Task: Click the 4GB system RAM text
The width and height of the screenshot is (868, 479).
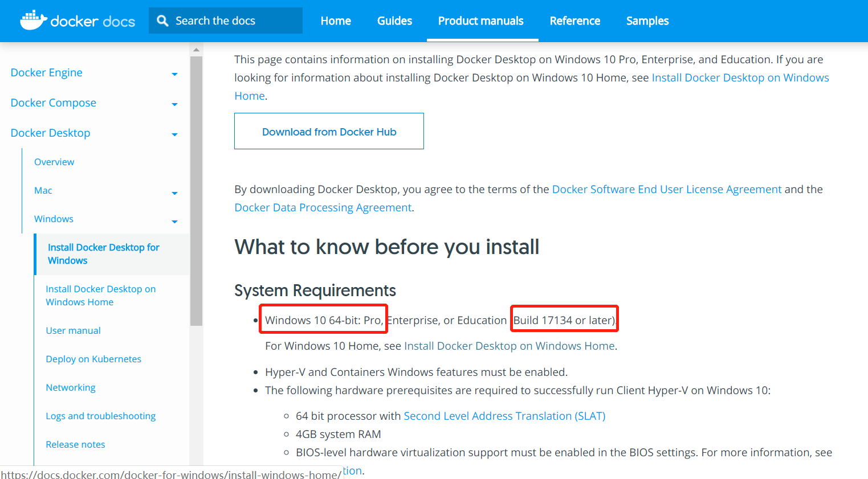Action: 339,434
